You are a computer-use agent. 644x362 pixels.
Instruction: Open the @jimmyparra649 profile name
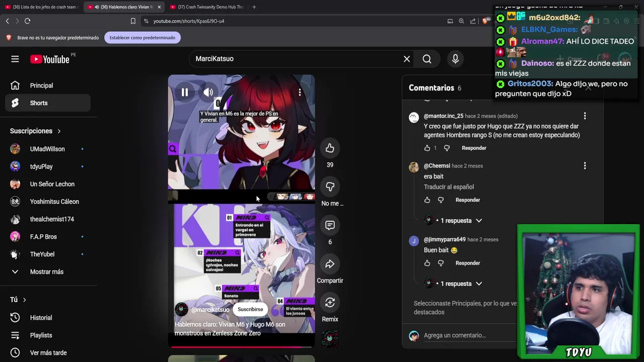[x=444, y=239]
